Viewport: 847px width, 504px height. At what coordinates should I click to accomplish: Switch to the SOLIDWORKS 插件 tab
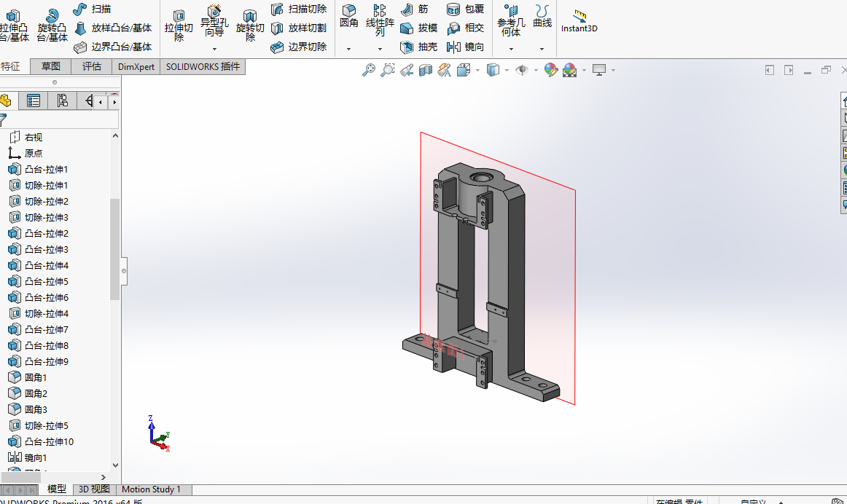click(203, 66)
